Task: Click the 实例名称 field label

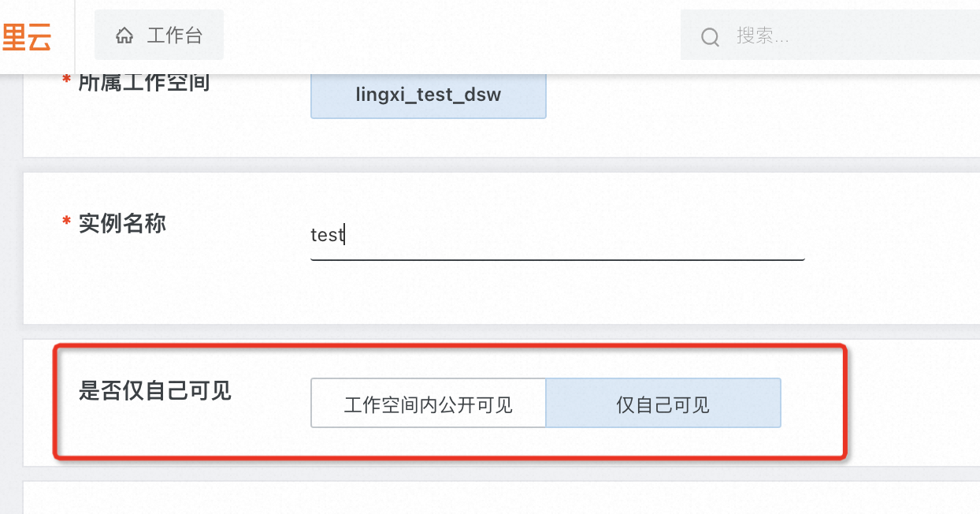Action: click(122, 223)
